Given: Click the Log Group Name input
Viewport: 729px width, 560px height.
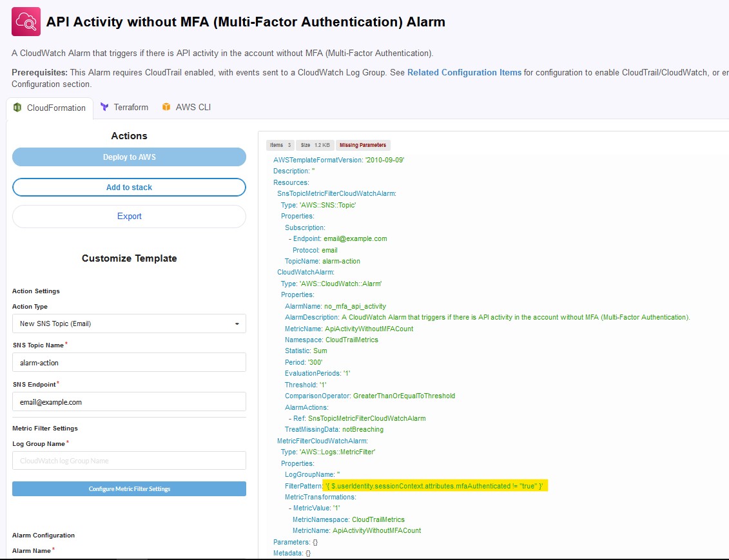Looking at the screenshot, I should pos(129,461).
